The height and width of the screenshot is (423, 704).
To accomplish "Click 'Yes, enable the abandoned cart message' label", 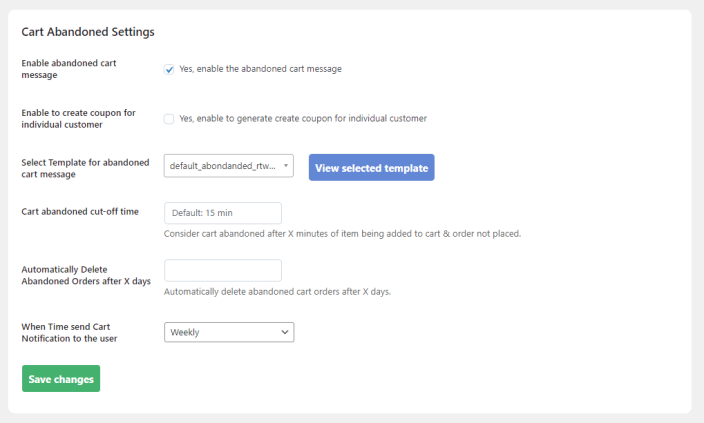I will pyautogui.click(x=260, y=69).
